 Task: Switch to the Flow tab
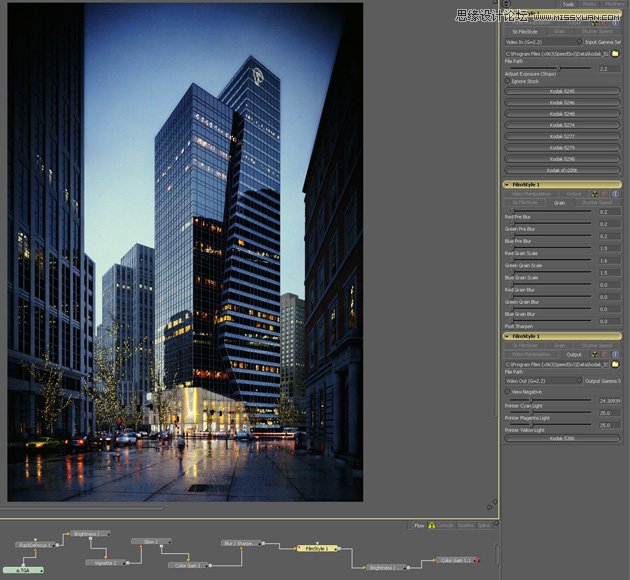coord(419,525)
